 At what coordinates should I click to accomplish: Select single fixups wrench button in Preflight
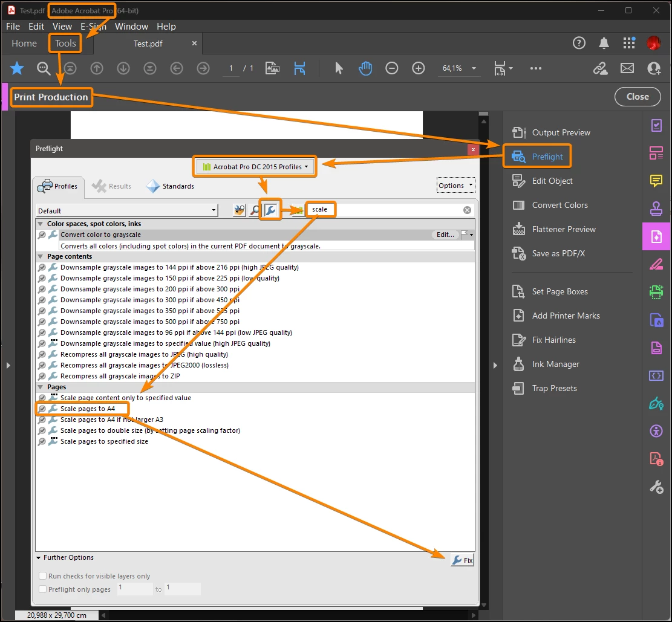tap(270, 210)
